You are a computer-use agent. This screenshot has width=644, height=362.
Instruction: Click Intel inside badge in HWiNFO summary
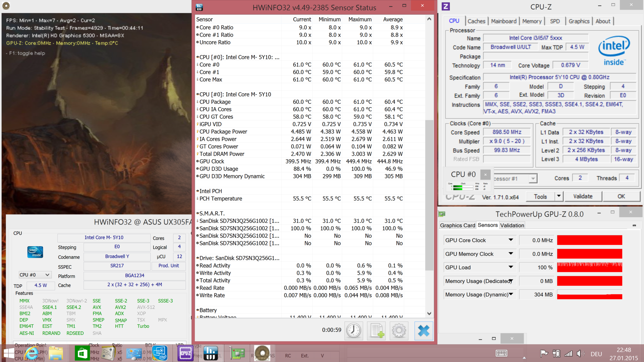tap(35, 252)
